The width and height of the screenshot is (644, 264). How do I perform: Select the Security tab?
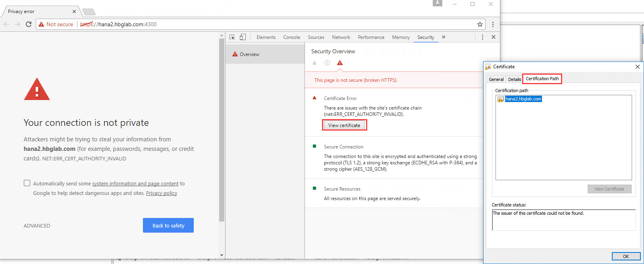(x=426, y=37)
